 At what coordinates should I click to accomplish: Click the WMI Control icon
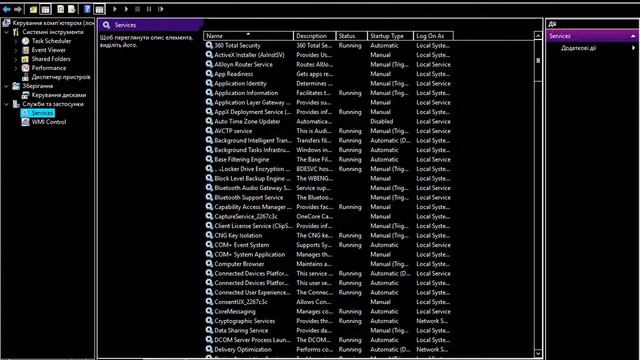(25, 122)
